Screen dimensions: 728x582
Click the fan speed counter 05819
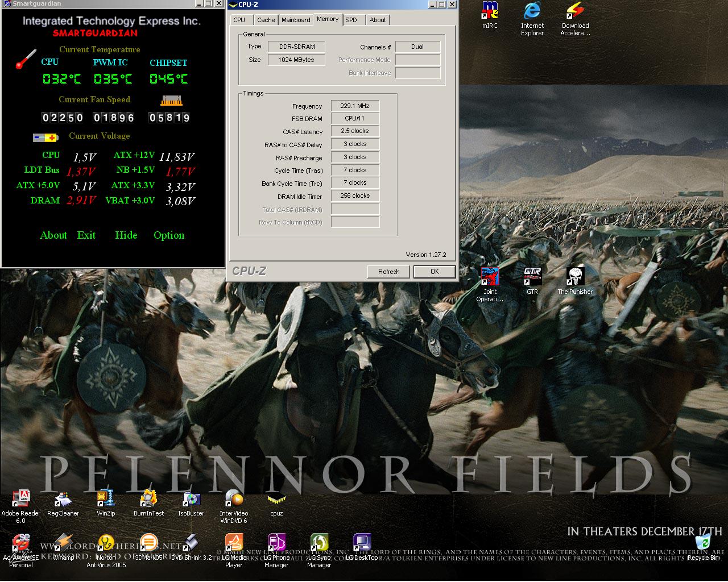click(169, 118)
